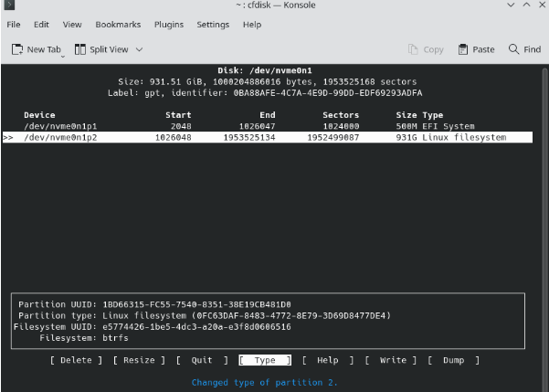
Task: Open the Bookmarks menu
Action: pos(118,25)
